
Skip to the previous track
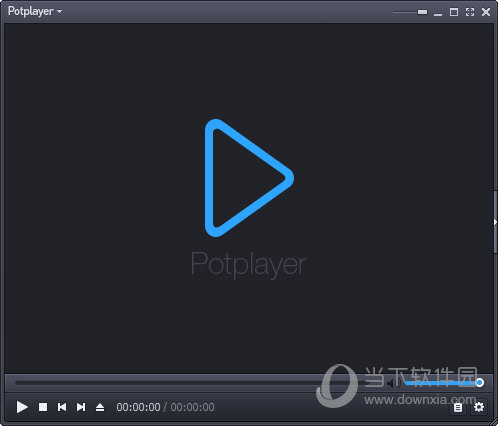pyautogui.click(x=62, y=407)
